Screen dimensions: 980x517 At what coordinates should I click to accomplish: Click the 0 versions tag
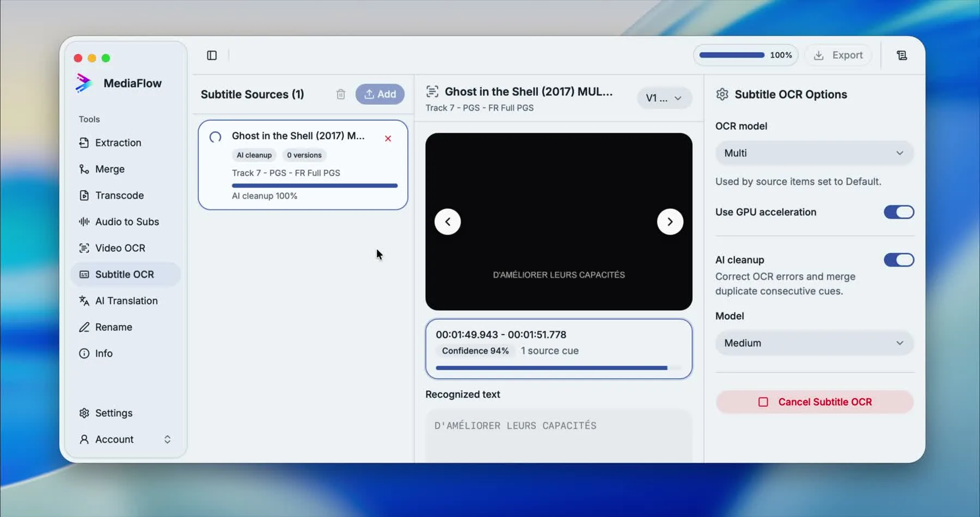tap(304, 155)
